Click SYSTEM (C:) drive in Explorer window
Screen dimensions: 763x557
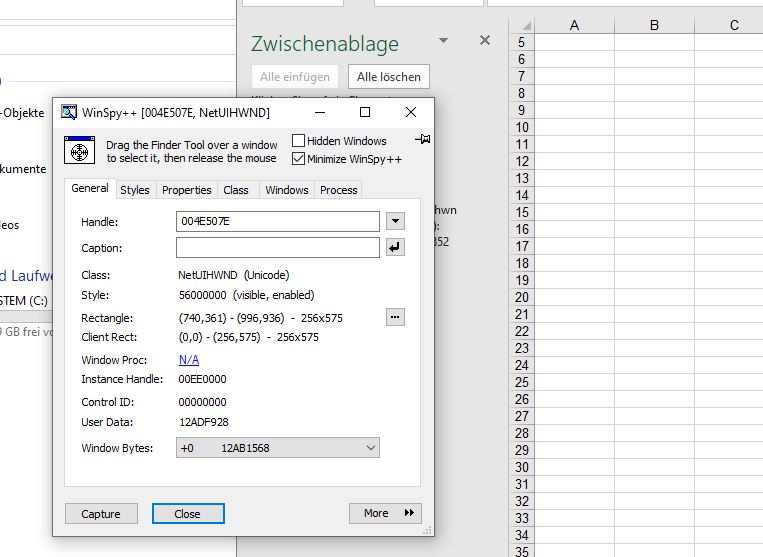pos(24,301)
